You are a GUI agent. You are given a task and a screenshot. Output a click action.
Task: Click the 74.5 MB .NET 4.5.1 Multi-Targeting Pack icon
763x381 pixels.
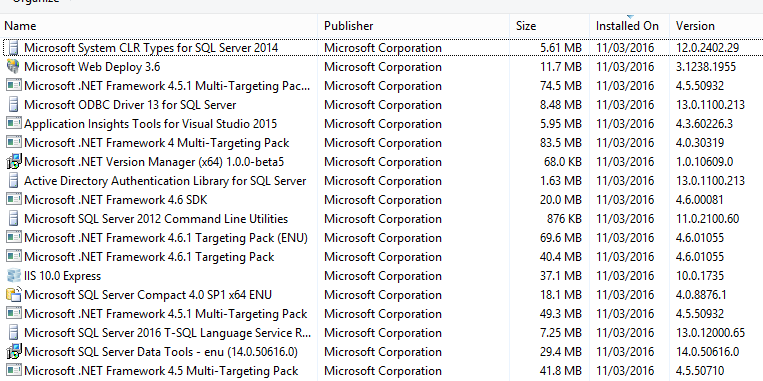[x=14, y=86]
